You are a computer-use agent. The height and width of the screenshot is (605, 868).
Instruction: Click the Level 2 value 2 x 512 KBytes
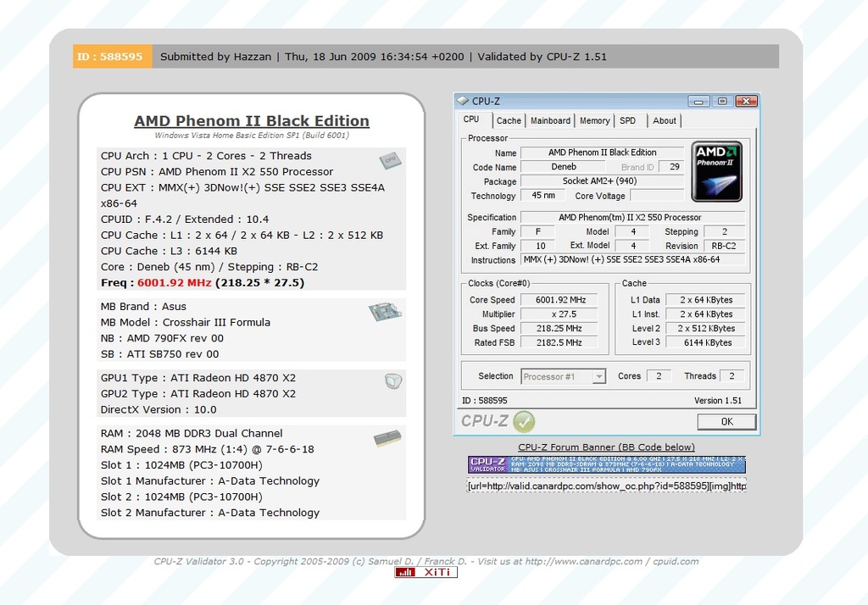coord(706,329)
